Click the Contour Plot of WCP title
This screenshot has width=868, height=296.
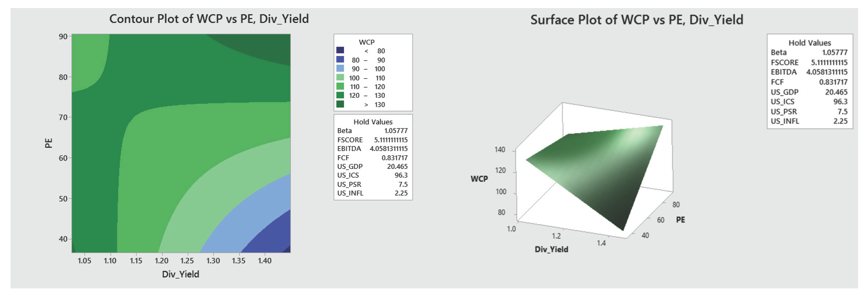click(x=209, y=19)
